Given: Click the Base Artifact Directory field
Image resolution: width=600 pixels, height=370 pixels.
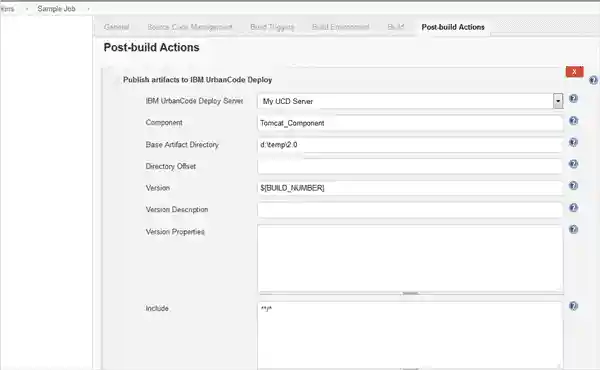Looking at the screenshot, I should coord(410,145).
